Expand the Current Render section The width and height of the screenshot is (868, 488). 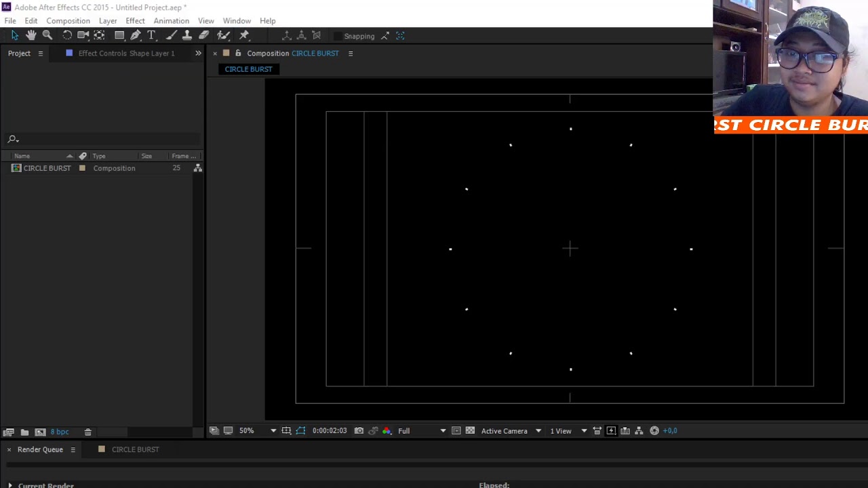click(9, 485)
